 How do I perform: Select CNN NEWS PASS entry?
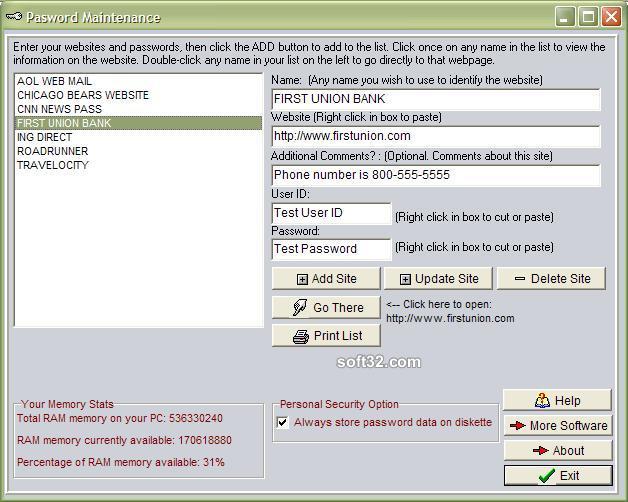138,109
